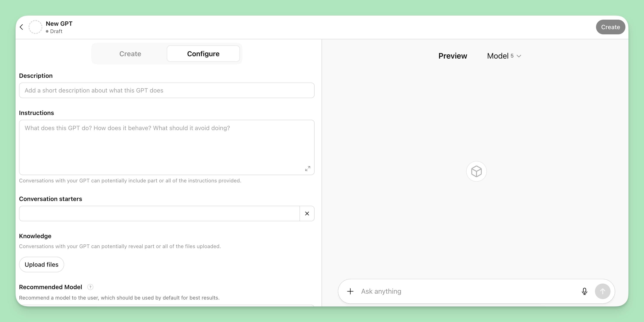Click the plus icon to attach files in chat

click(x=350, y=291)
